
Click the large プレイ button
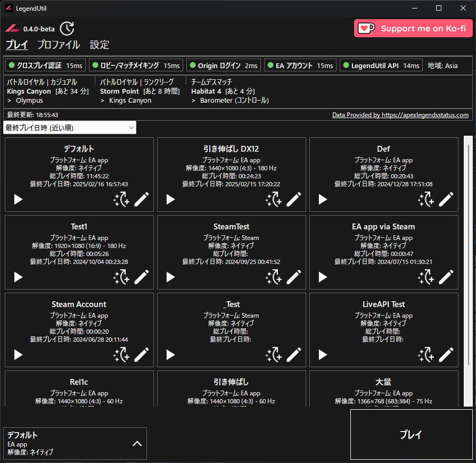[x=412, y=434]
